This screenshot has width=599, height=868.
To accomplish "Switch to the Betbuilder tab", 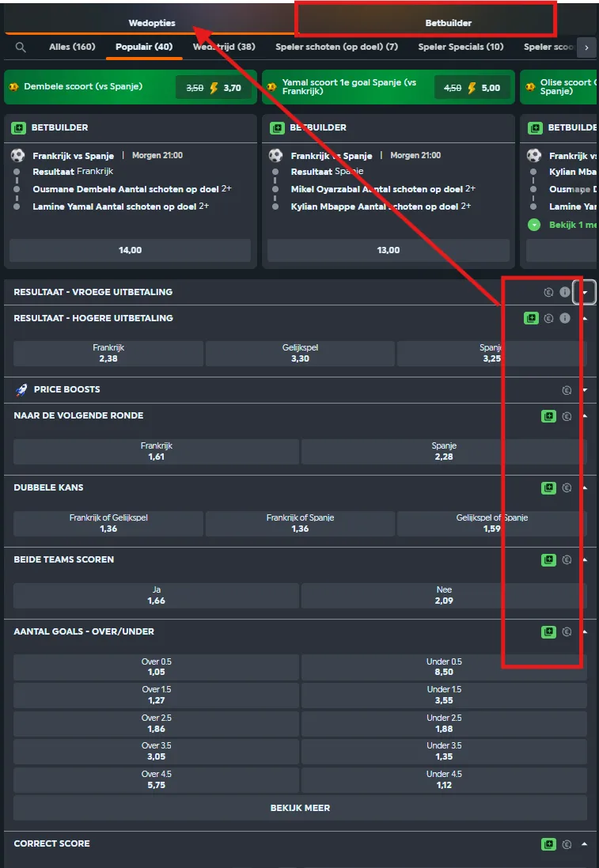I will [x=449, y=23].
